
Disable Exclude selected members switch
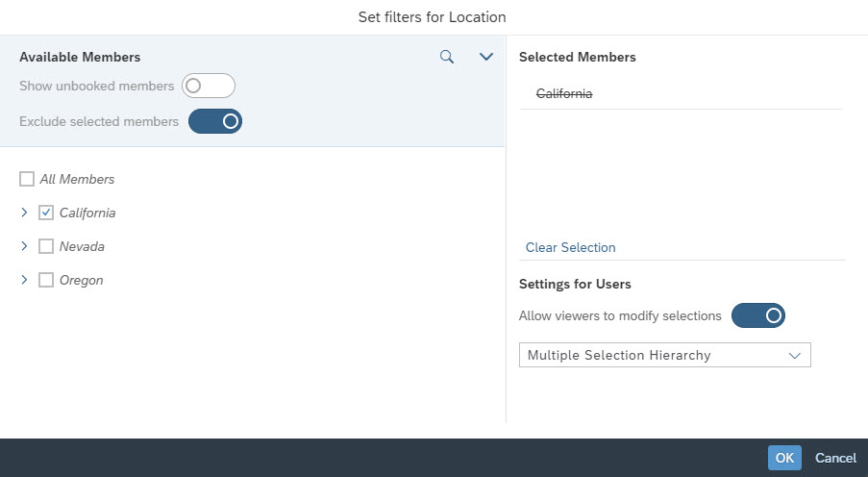[215, 121]
